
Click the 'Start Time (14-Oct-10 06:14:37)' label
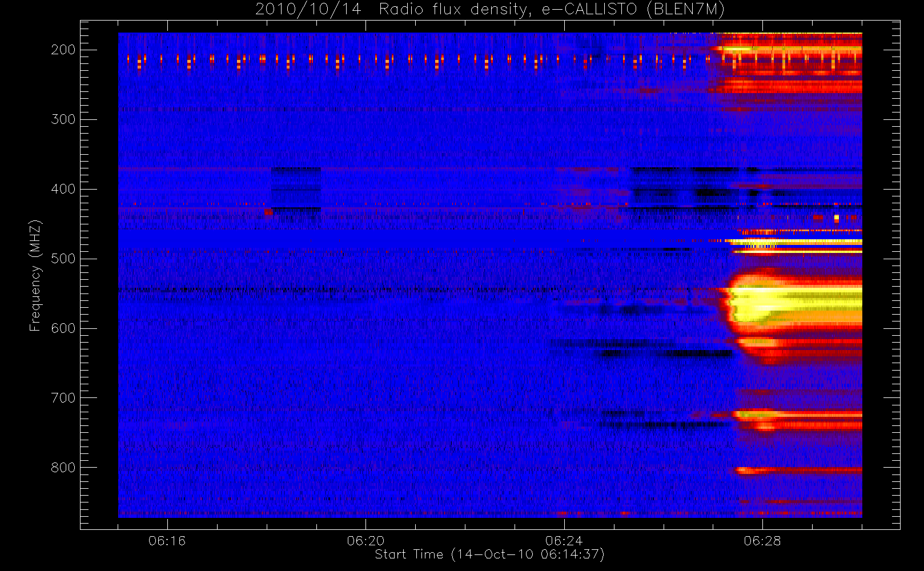coord(489,554)
